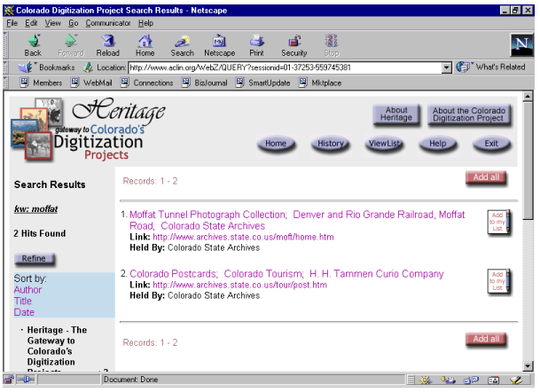Open the WebMail personal toolbar bookmark

point(91,82)
